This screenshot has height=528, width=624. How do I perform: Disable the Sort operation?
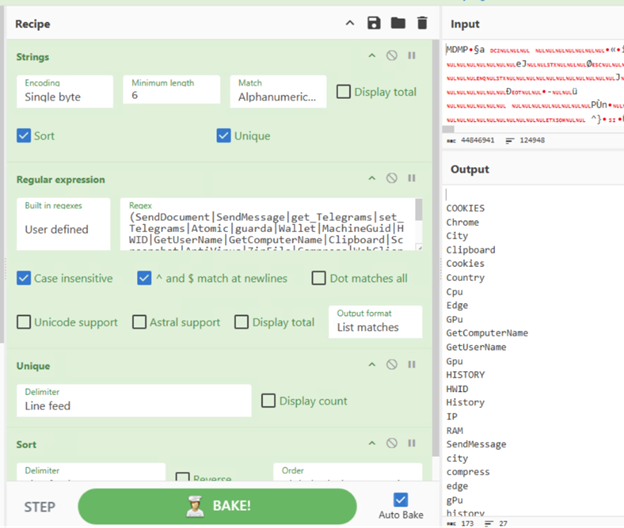[x=392, y=443]
